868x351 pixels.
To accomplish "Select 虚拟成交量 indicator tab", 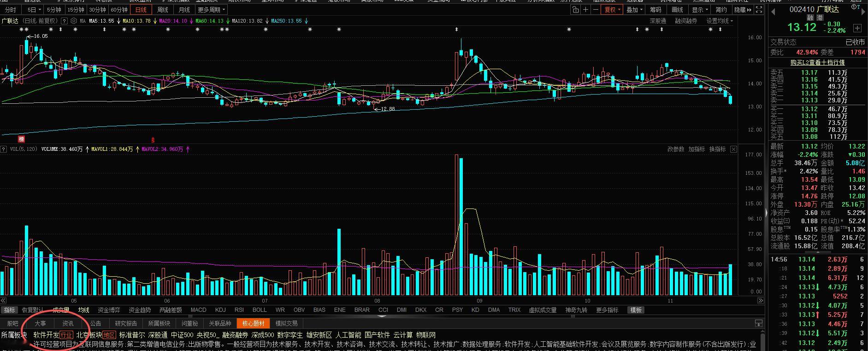I will 543,310.
